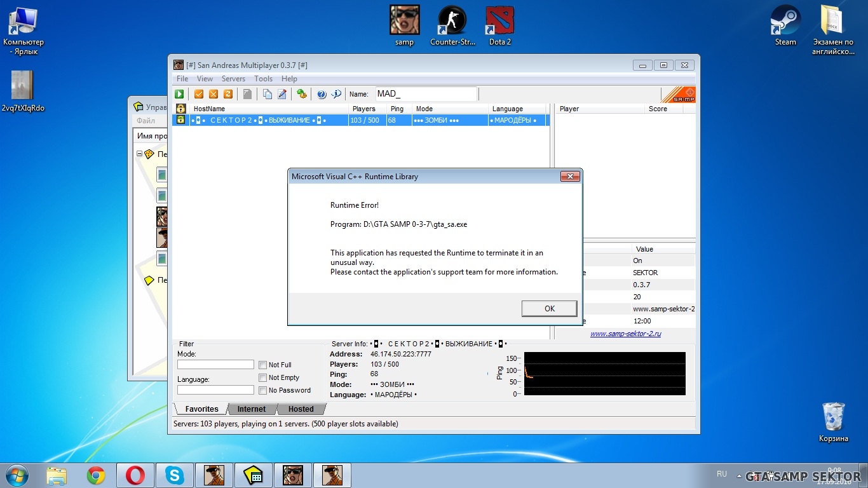
Task: Open the Help menu
Action: coord(289,79)
